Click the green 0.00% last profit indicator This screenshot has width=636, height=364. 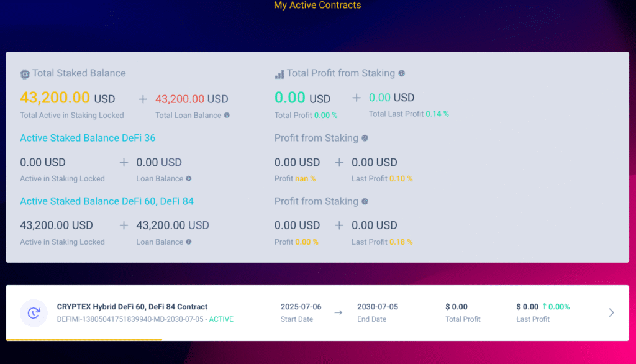coord(556,307)
